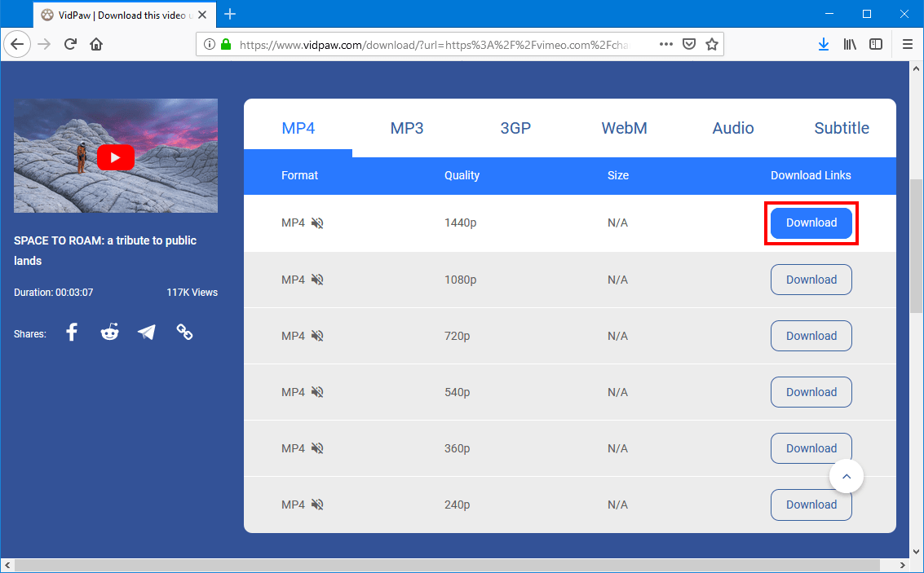Bookmark this page with star icon
924x573 pixels.
(x=712, y=44)
